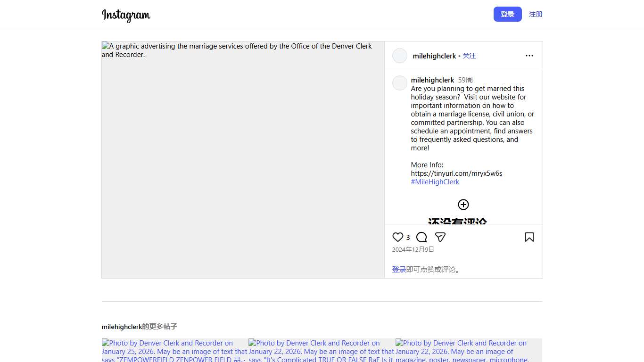Open milehighclerk username above caption text
This screenshot has height=362, width=644.
(x=432, y=80)
